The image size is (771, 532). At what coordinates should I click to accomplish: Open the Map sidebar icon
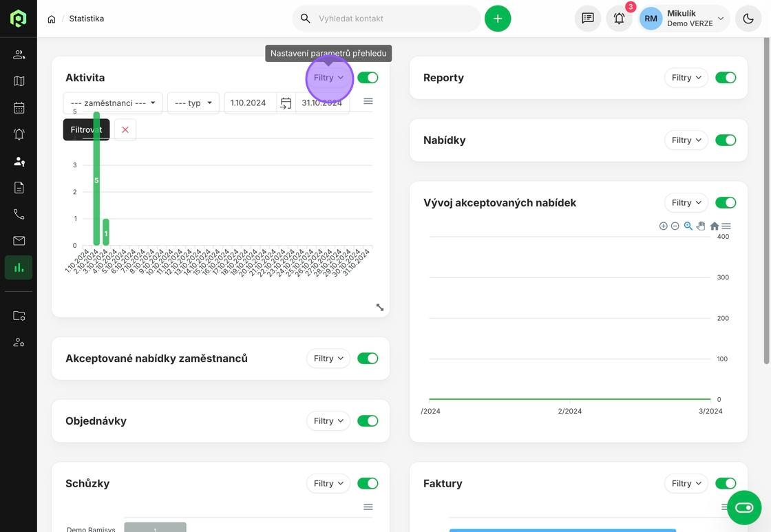(19, 81)
